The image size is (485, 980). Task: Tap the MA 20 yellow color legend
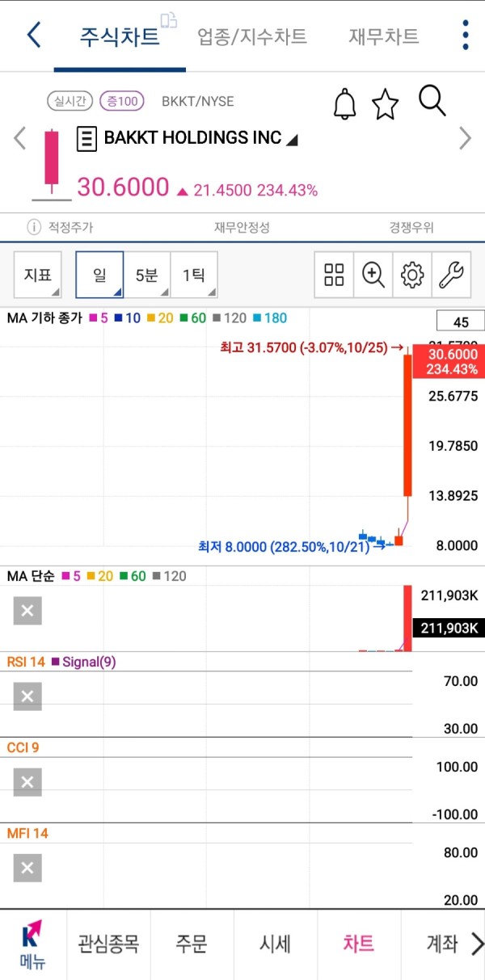(160, 318)
